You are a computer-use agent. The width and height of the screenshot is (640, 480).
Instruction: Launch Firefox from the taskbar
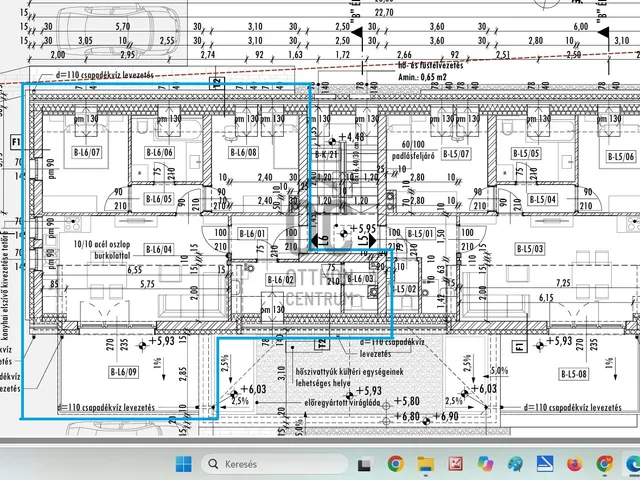(575, 464)
